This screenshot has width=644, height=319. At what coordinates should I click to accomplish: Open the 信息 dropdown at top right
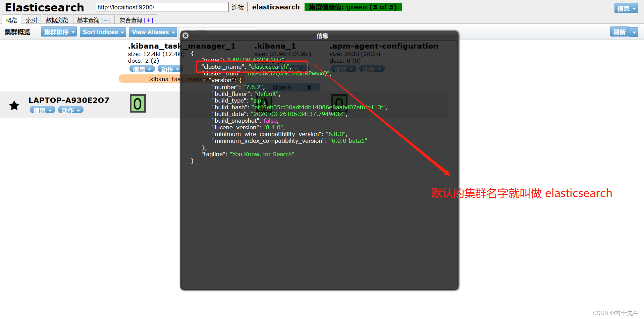(626, 8)
